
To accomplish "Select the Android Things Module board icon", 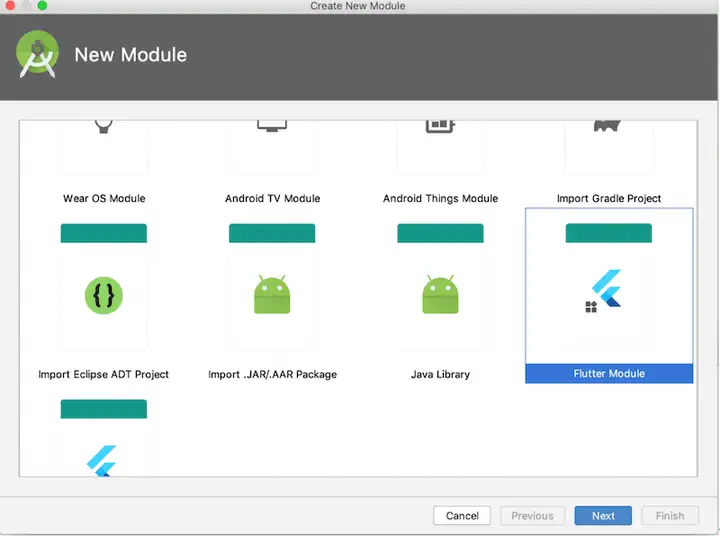I will (x=440, y=126).
